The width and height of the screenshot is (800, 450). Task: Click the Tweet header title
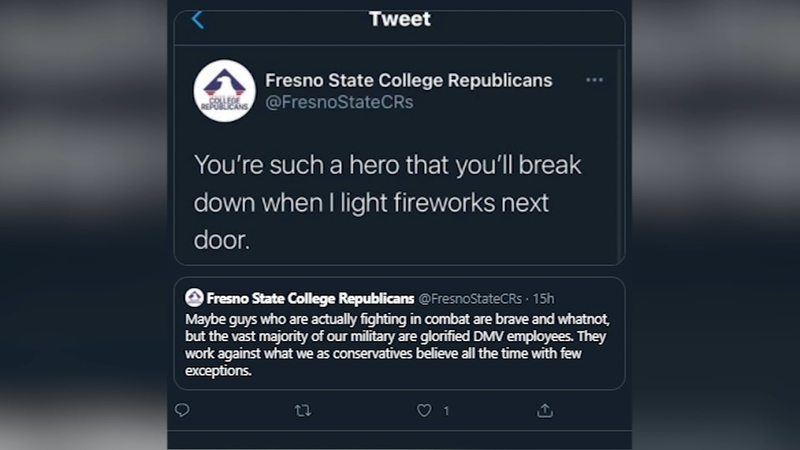click(399, 19)
